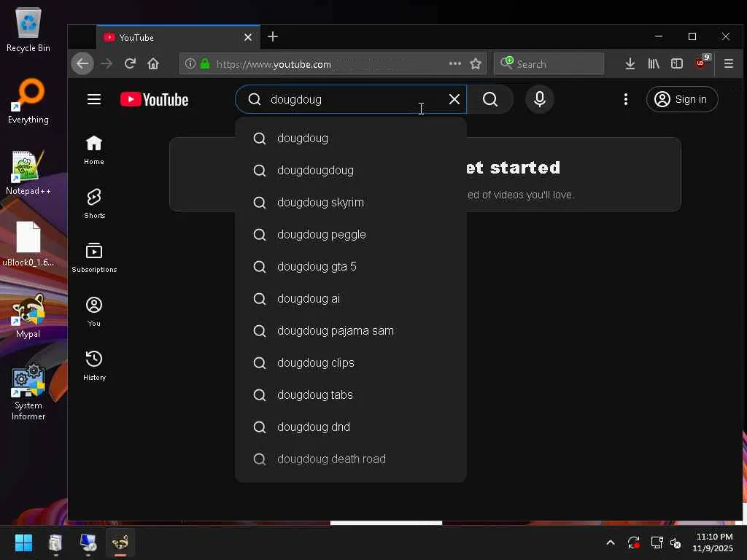This screenshot has width=747, height=560.
Task: Go to Home in YouTube sidebar
Action: pyautogui.click(x=94, y=150)
